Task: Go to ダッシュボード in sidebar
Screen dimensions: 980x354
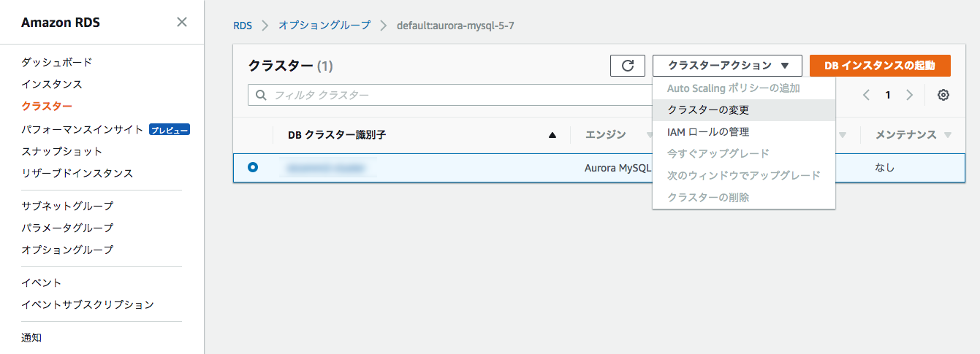Action: tap(57, 63)
